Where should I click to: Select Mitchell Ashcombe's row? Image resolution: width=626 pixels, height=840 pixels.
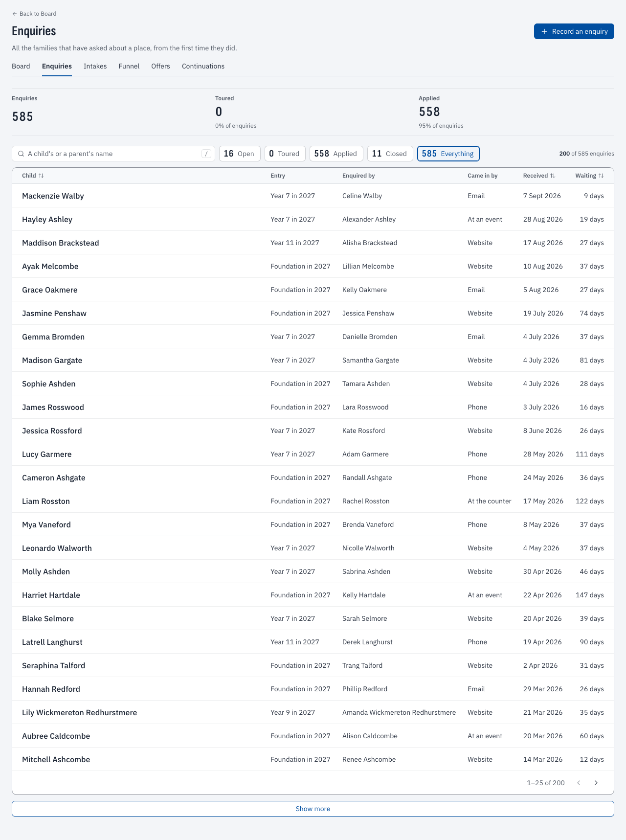313,759
